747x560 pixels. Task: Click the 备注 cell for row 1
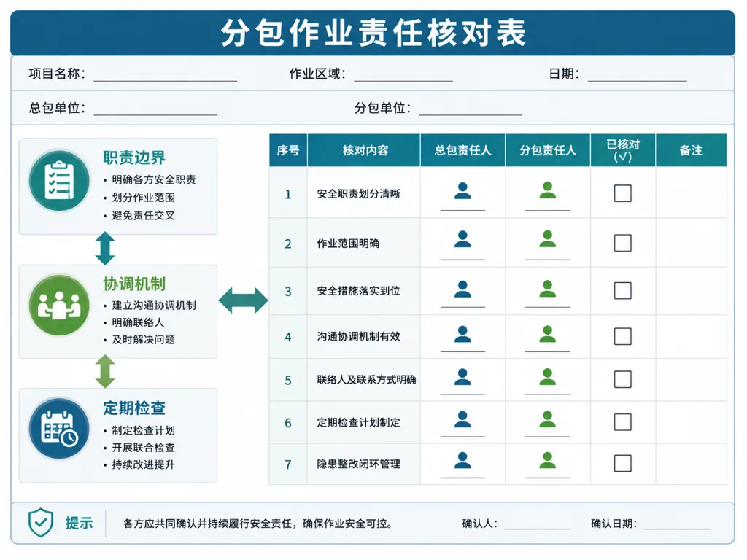pyautogui.click(x=692, y=192)
